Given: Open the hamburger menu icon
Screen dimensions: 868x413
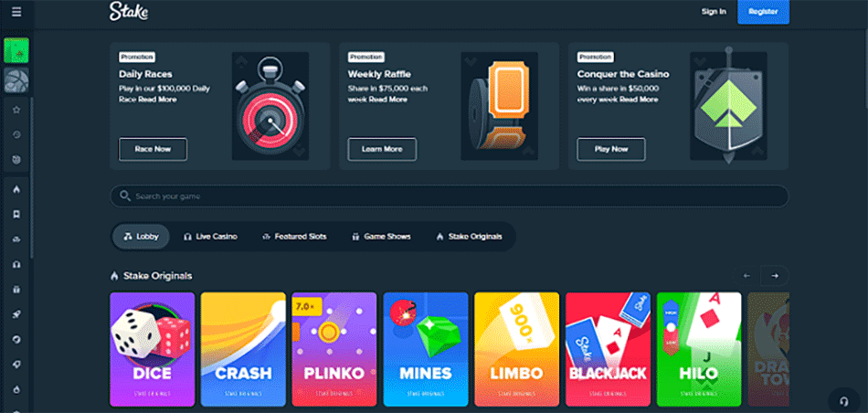Looking at the screenshot, I should [x=16, y=12].
